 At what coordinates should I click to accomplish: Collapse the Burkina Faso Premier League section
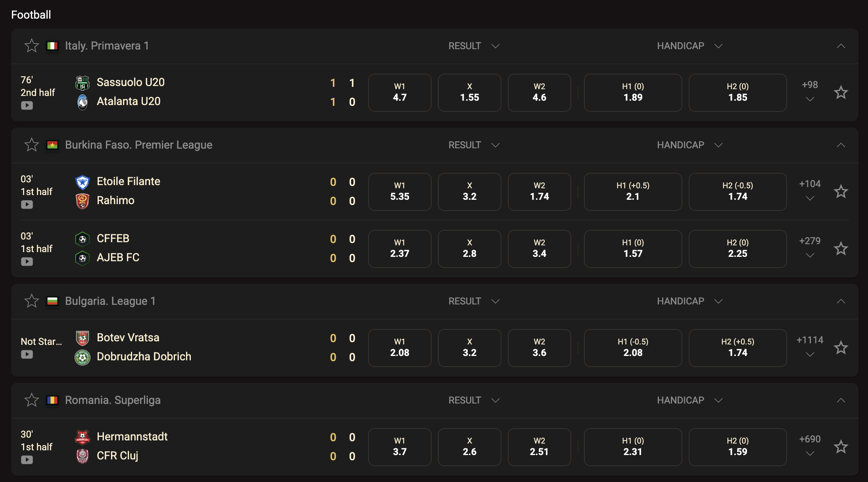tap(841, 145)
